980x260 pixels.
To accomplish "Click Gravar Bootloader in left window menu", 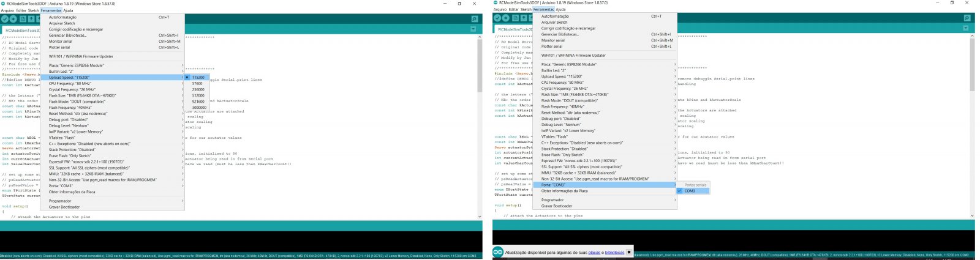I will 112,207.
